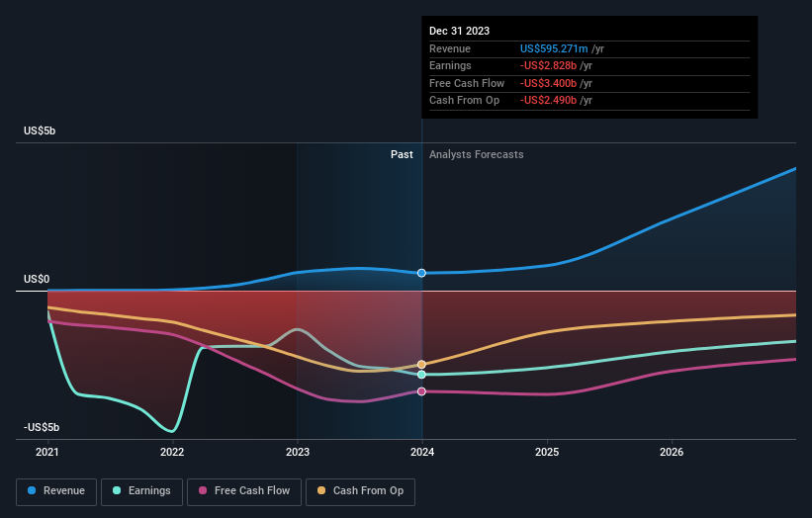This screenshot has height=518, width=812.
Task: Toggle the Cash From Op legend button
Action: (360, 491)
